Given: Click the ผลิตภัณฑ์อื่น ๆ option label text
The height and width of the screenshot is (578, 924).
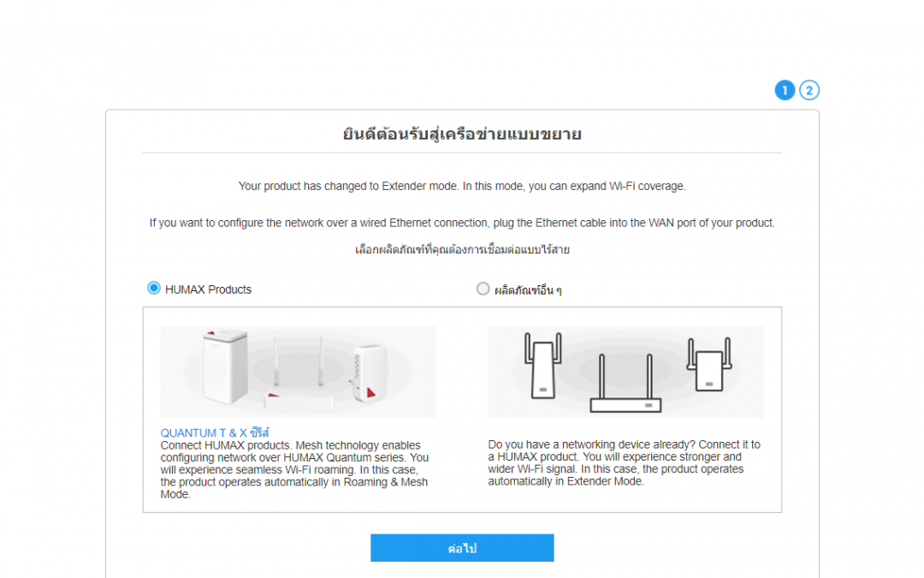Looking at the screenshot, I should [x=527, y=290].
